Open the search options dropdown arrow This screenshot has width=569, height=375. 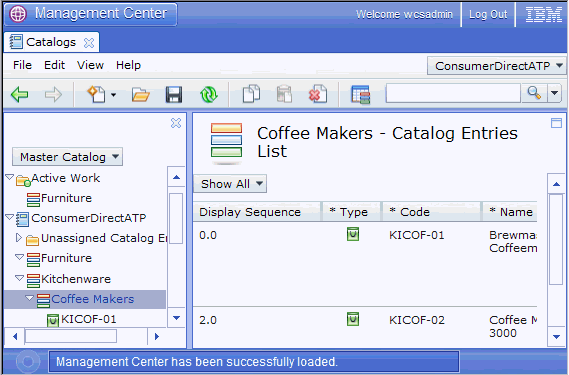pyautogui.click(x=554, y=93)
